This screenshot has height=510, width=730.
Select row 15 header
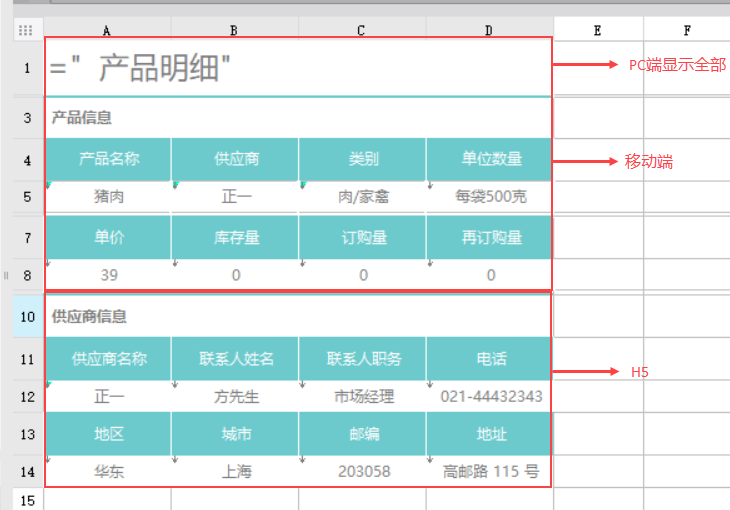(27, 500)
